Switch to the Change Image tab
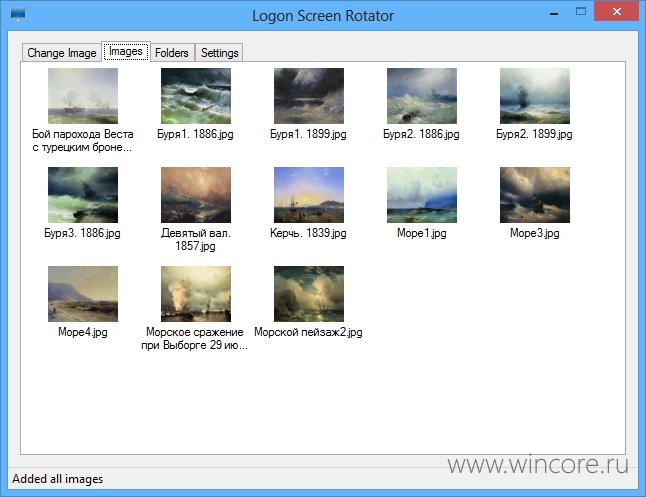Screen dimensions: 646x497 (61, 53)
